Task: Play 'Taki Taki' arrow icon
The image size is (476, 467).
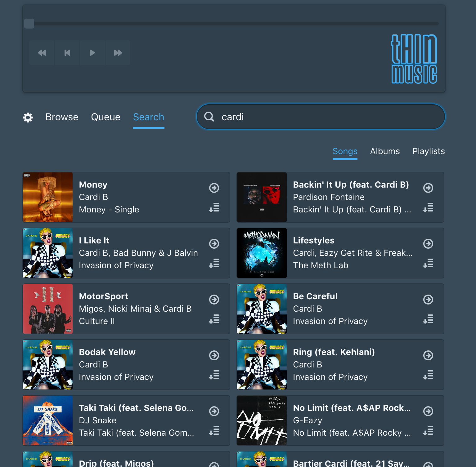Action: point(214,411)
